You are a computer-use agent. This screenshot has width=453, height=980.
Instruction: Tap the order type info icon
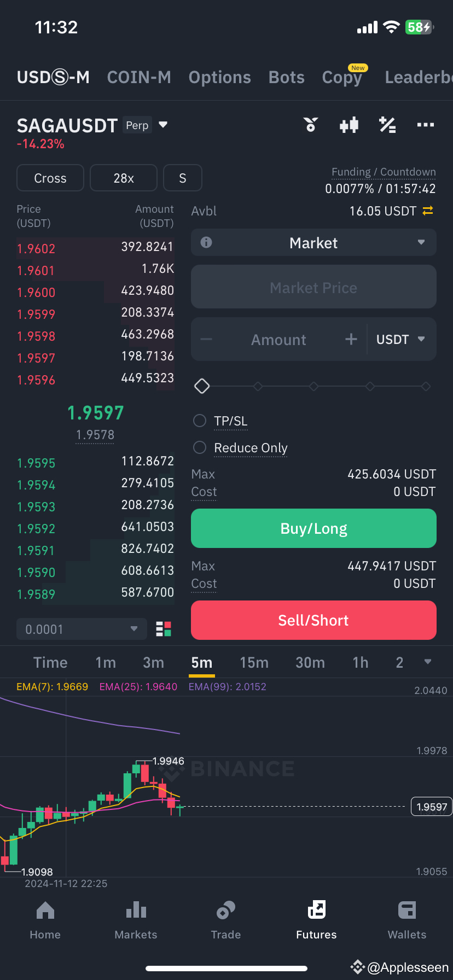pos(206,242)
